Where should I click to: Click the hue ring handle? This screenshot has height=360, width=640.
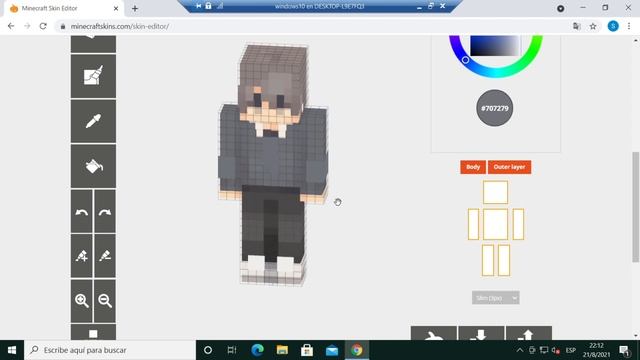click(465, 60)
